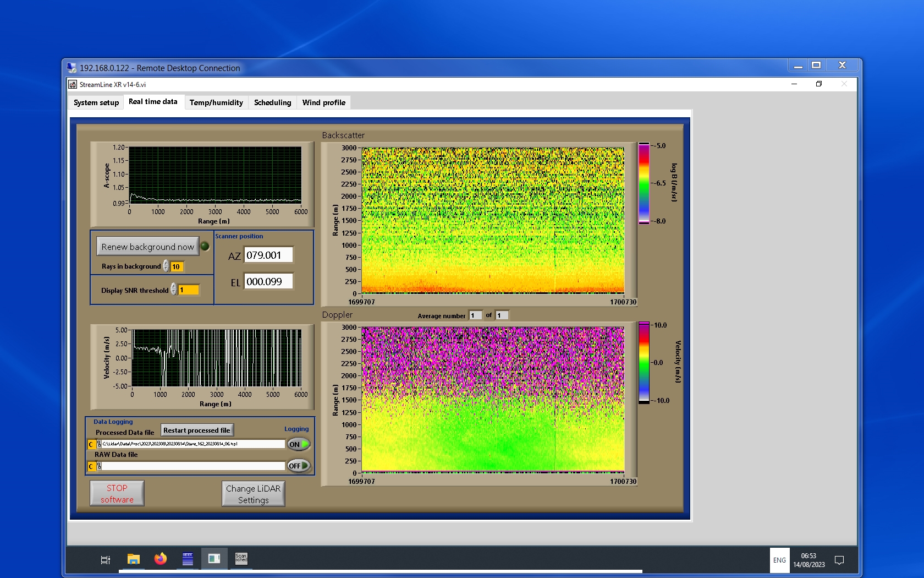Screen dimensions: 924x578
Task: Open the Scan scheduler taskbar icon
Action: tap(241, 559)
